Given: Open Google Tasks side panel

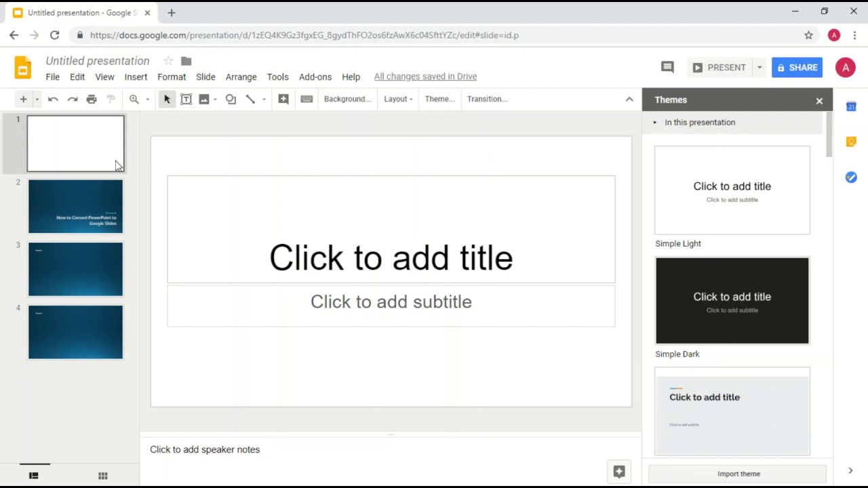Looking at the screenshot, I should [851, 177].
